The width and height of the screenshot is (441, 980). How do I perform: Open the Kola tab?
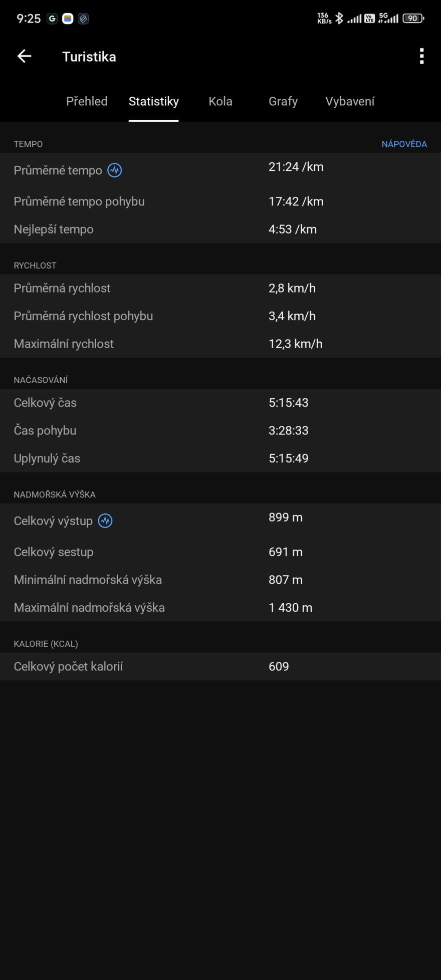[220, 101]
